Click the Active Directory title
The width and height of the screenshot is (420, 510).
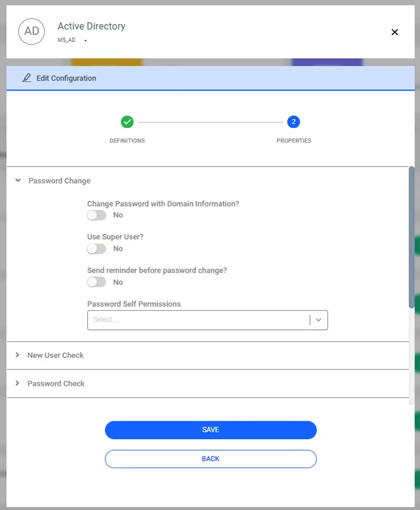point(92,26)
